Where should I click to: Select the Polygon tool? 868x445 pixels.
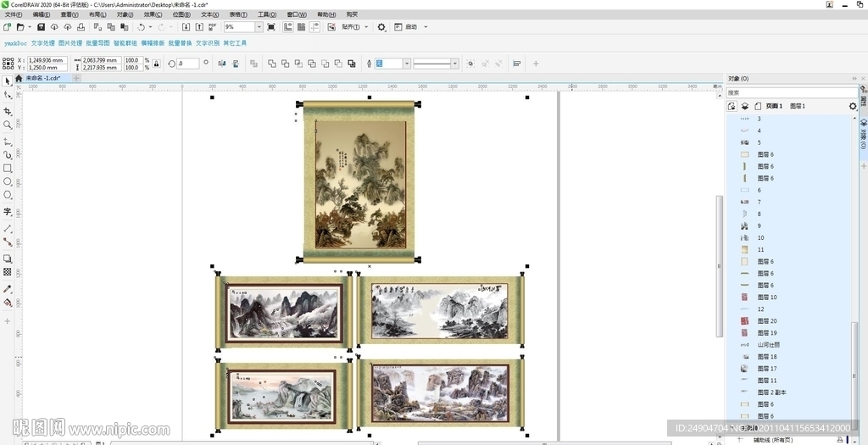coord(8,195)
